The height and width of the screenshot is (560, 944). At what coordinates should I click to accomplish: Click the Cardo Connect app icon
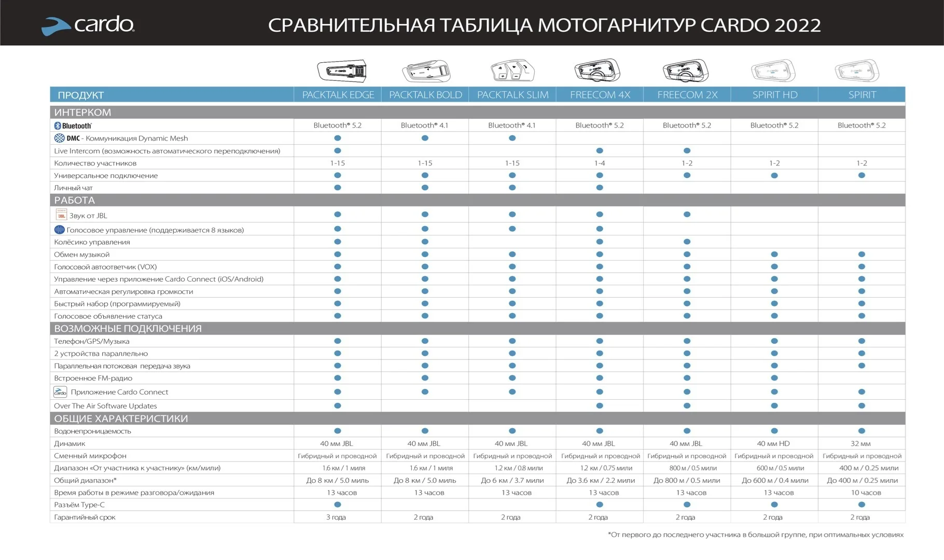[60, 392]
